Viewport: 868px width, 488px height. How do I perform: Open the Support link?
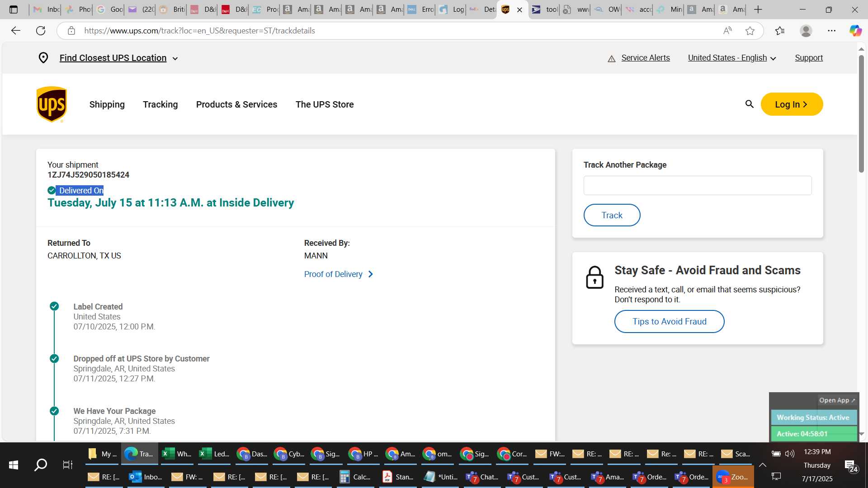pos(809,58)
